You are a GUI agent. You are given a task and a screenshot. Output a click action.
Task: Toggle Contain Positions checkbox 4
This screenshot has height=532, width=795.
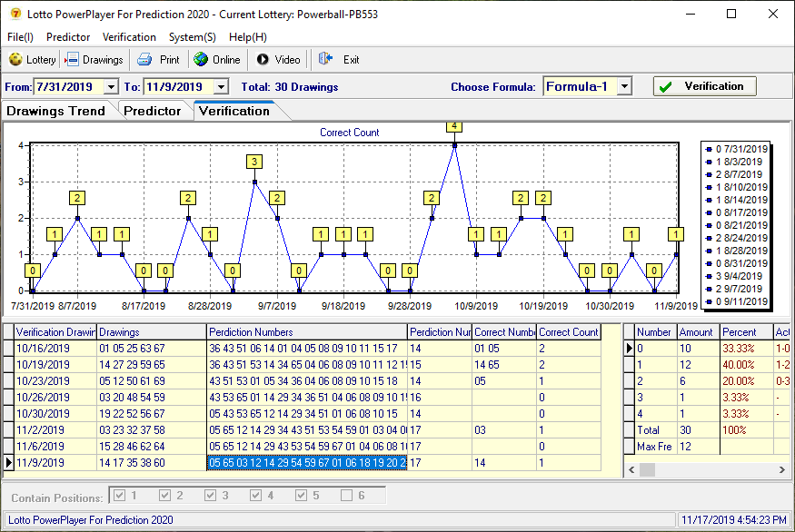click(255, 495)
